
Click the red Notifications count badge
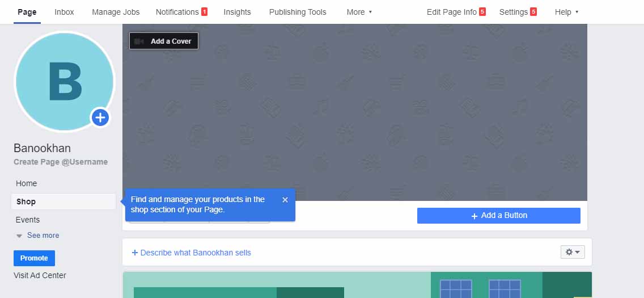204,12
